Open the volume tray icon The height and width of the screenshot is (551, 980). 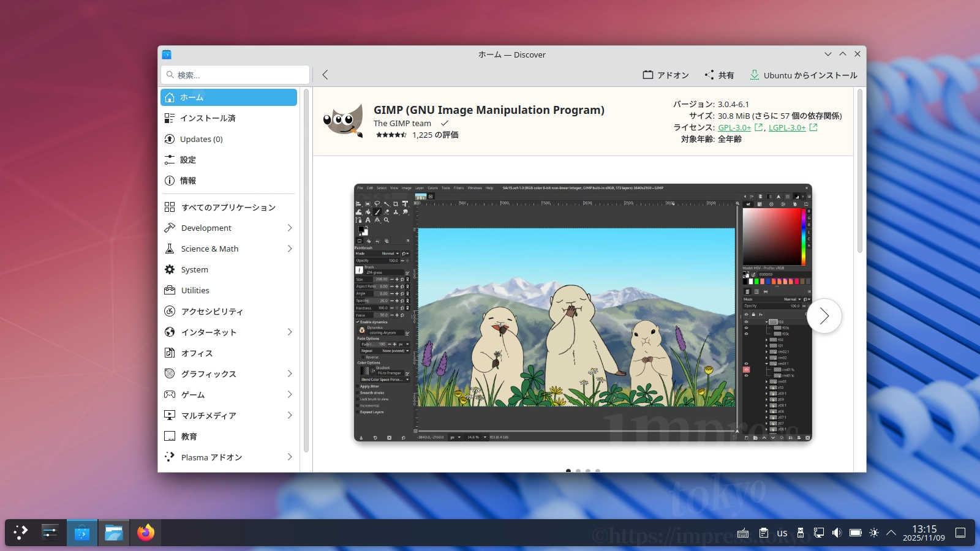point(837,533)
